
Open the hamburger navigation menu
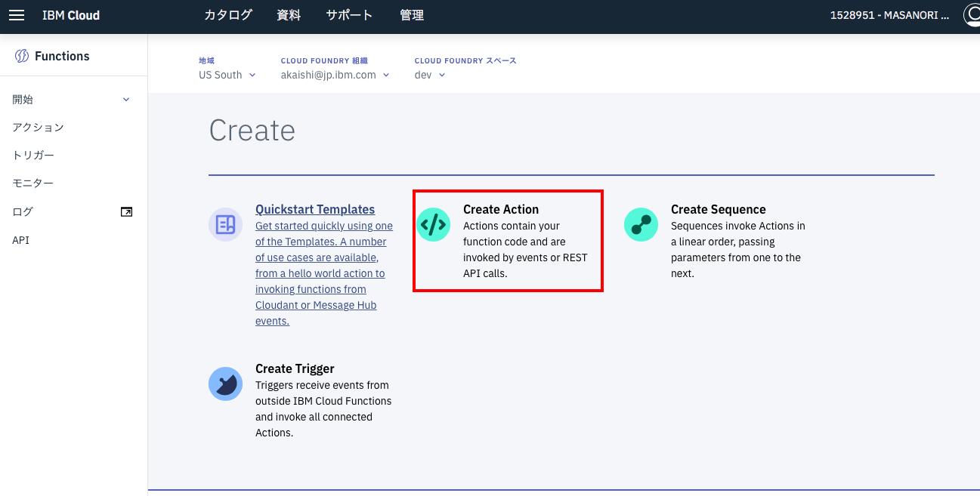pyautogui.click(x=17, y=15)
